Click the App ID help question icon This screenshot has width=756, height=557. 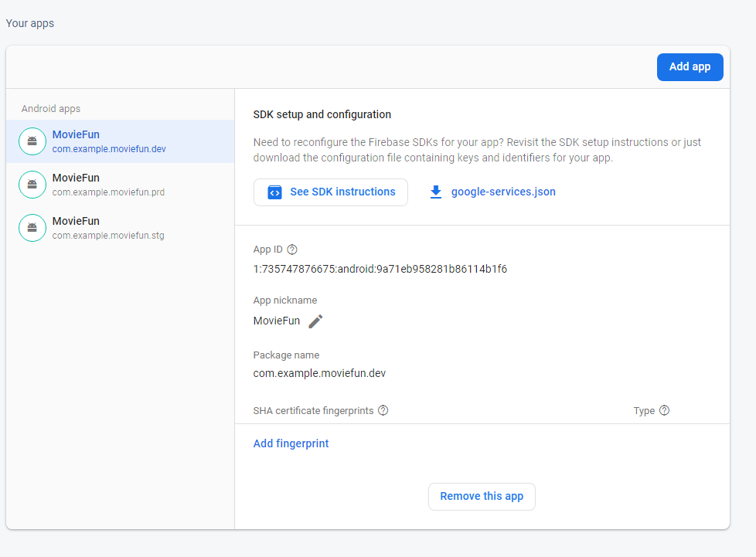click(x=292, y=250)
